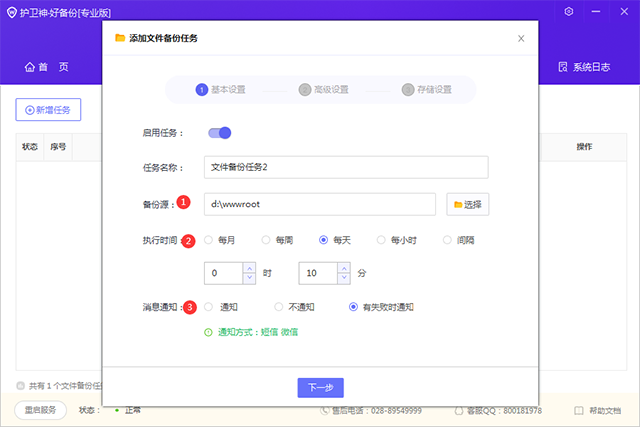Screen dimensions: 640x427
Task: Click the 帮助文档 help document icon
Action: pos(578,411)
